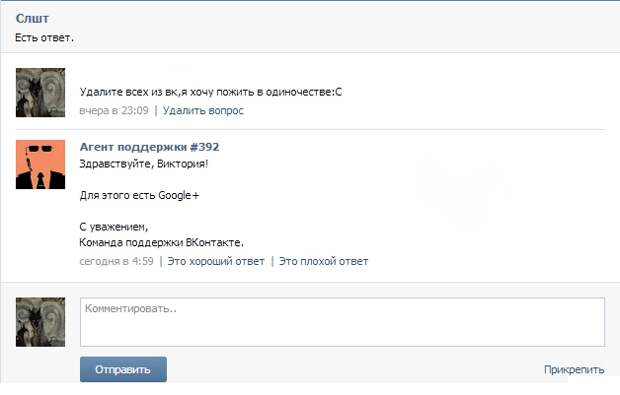Select the question text about deleting everyone
The height and width of the screenshot is (395, 620).
point(211,92)
